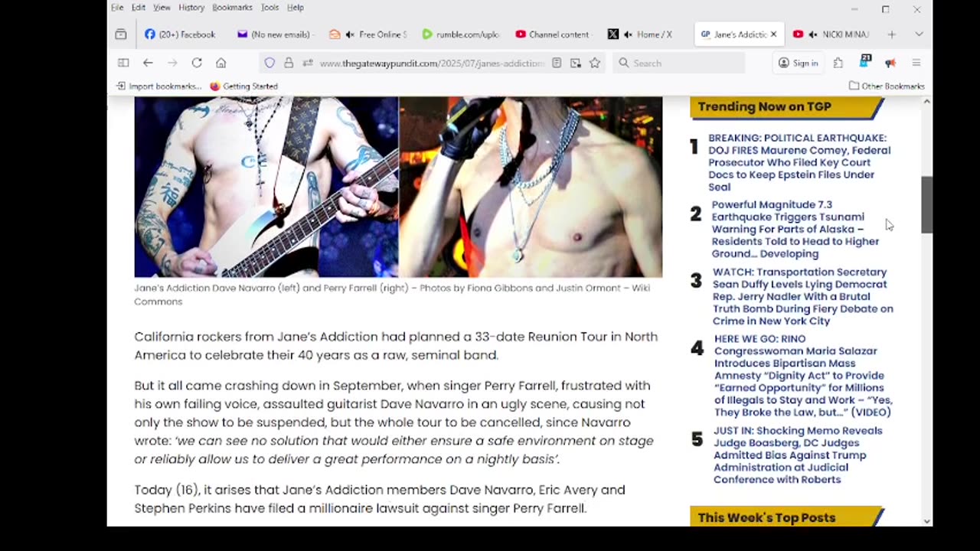Screen dimensions: 980x551
Task: Open Getting Started bookmark
Action: pos(243,86)
